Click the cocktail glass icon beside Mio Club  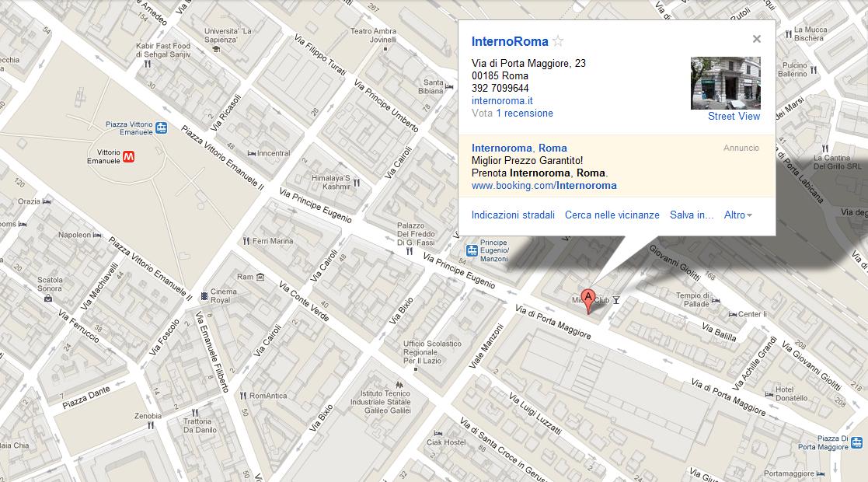[615, 300]
